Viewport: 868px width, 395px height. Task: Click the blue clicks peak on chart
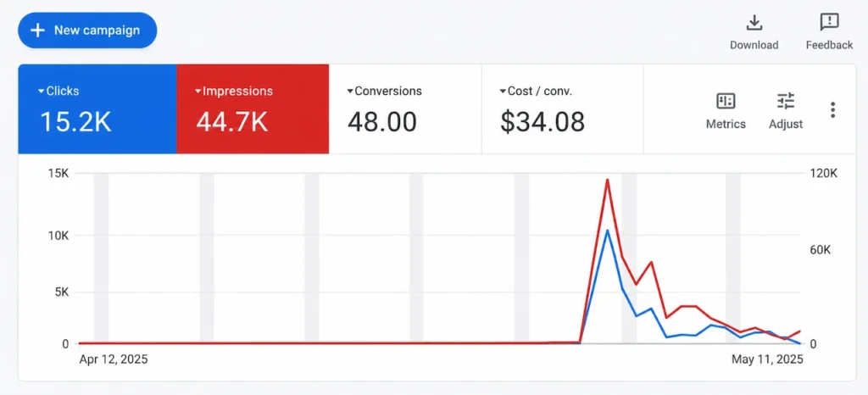tap(607, 231)
